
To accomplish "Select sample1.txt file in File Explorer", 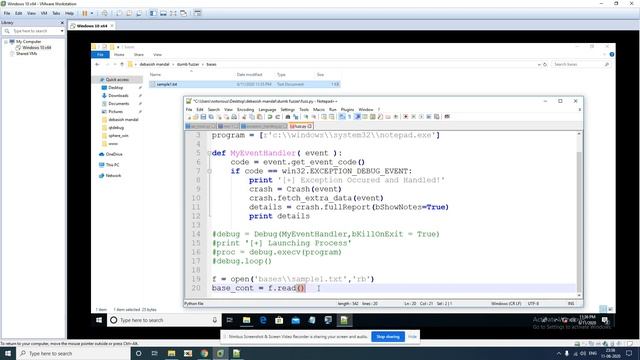I will point(244,84).
